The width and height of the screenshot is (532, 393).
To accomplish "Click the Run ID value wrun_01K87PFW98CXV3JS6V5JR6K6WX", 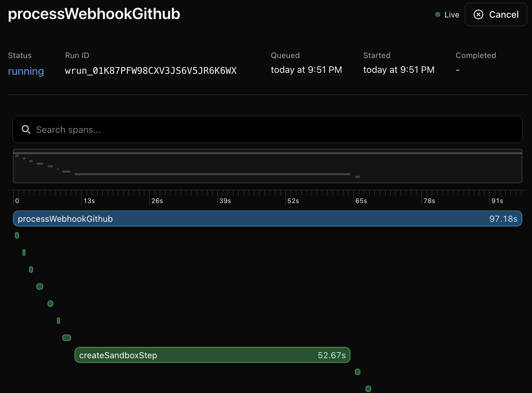I will pyautogui.click(x=151, y=71).
